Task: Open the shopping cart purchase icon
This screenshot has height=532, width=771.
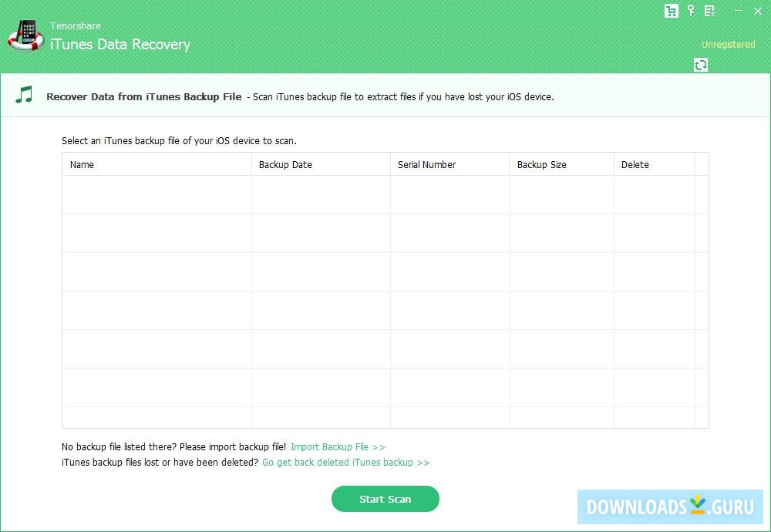Action: pyautogui.click(x=672, y=11)
